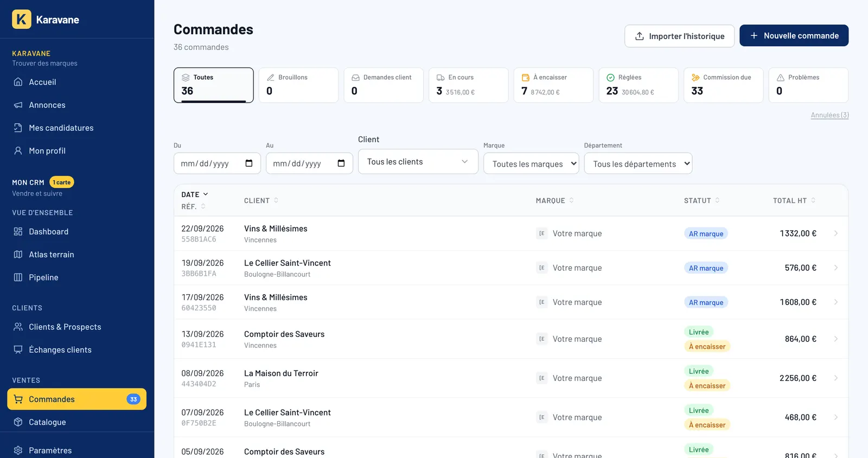The image size is (868, 458).
Task: Select the À encaisser filter tab
Action: (x=553, y=85)
